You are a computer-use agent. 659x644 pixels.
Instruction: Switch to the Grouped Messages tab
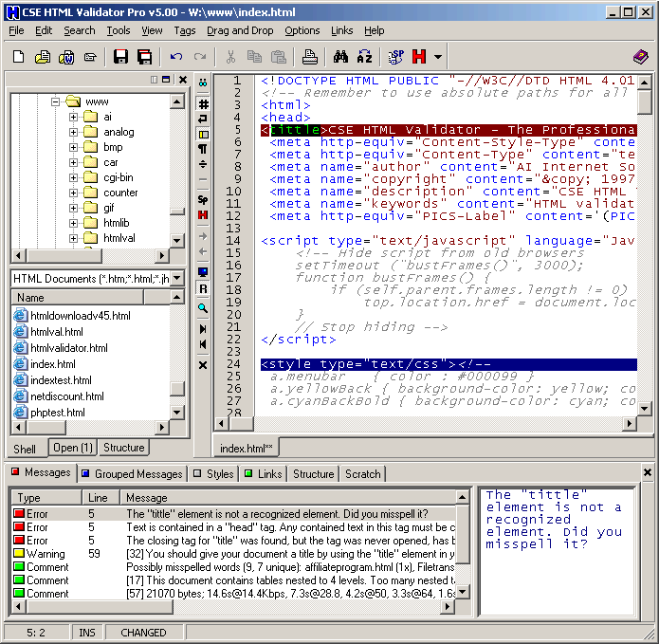[x=133, y=473]
